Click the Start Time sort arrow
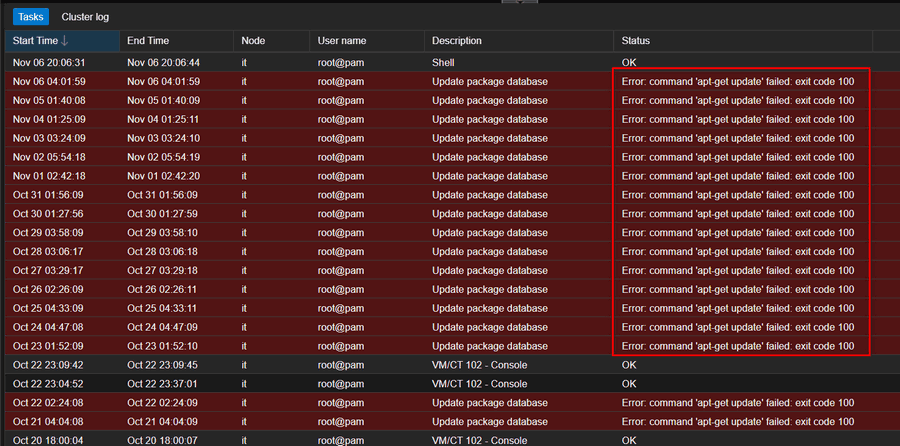Viewport: 900px width, 446px height. pyautogui.click(x=66, y=41)
